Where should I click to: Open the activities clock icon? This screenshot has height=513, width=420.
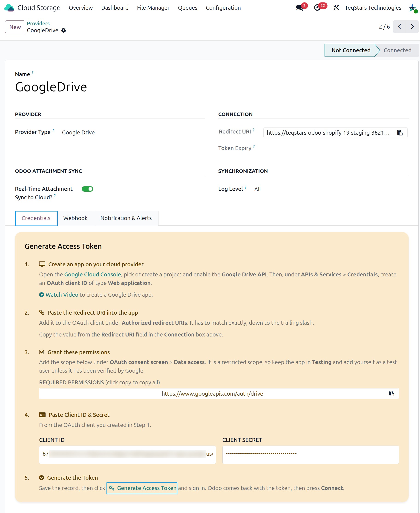click(x=317, y=8)
